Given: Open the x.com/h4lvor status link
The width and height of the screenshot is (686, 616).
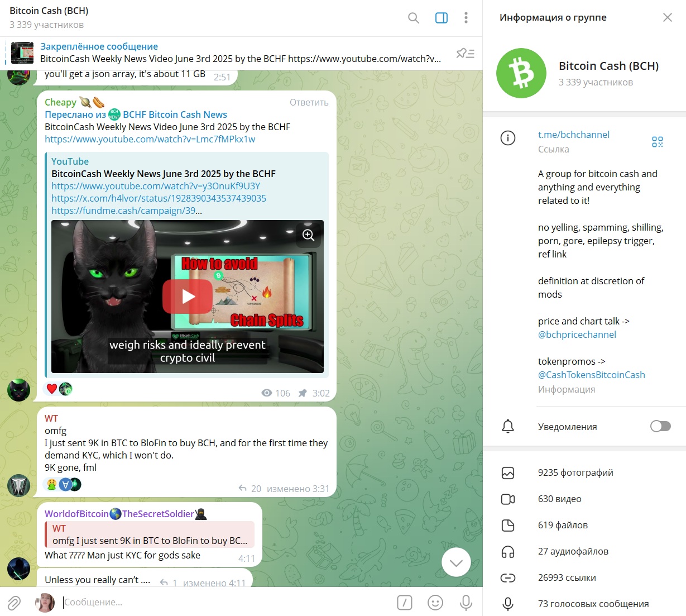Looking at the screenshot, I should pyautogui.click(x=159, y=198).
